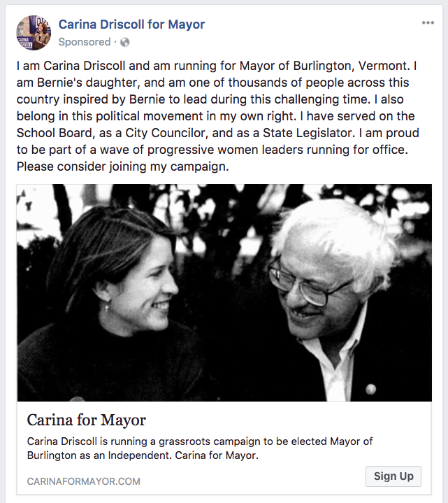448x503 pixels.
Task: Open the three-dot post options menu
Action: point(428,23)
